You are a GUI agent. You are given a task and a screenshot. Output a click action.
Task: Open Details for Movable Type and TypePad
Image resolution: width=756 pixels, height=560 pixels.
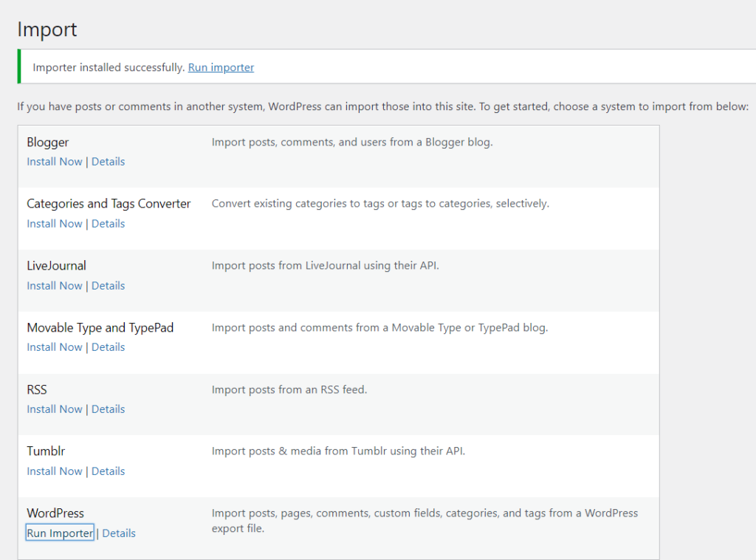(108, 347)
